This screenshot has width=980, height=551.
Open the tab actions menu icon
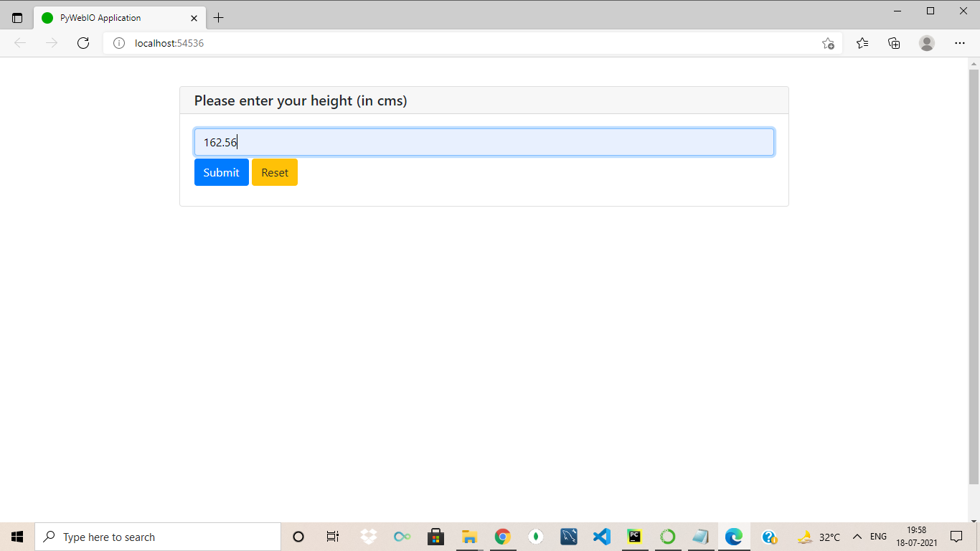[x=17, y=18]
